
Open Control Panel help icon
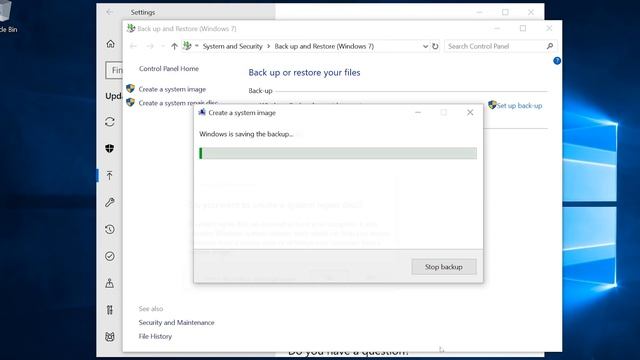[x=557, y=61]
